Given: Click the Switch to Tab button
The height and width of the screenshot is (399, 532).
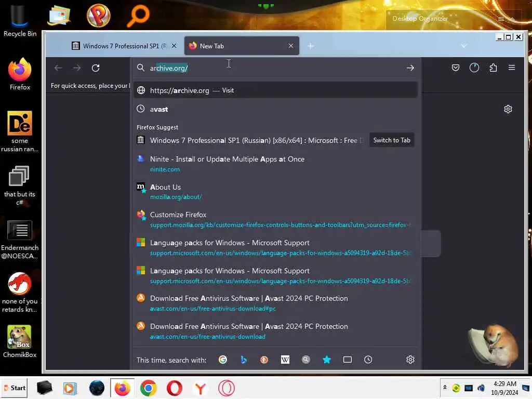Looking at the screenshot, I should [392, 140].
